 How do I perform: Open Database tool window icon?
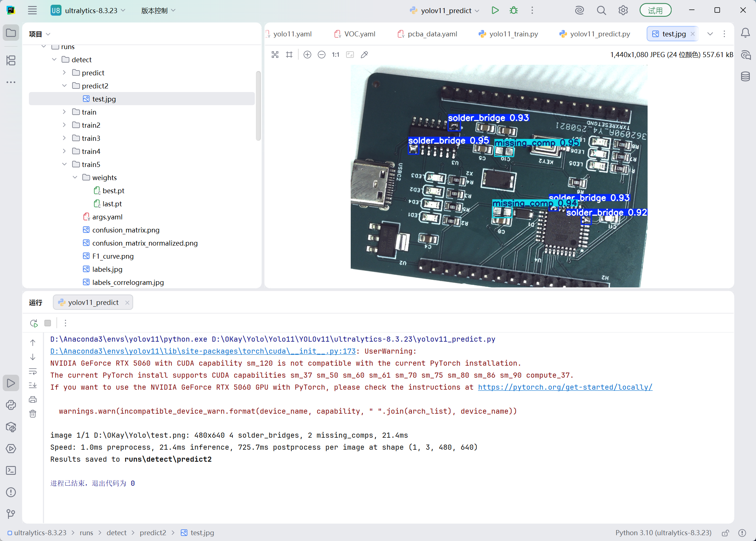pyautogui.click(x=745, y=76)
